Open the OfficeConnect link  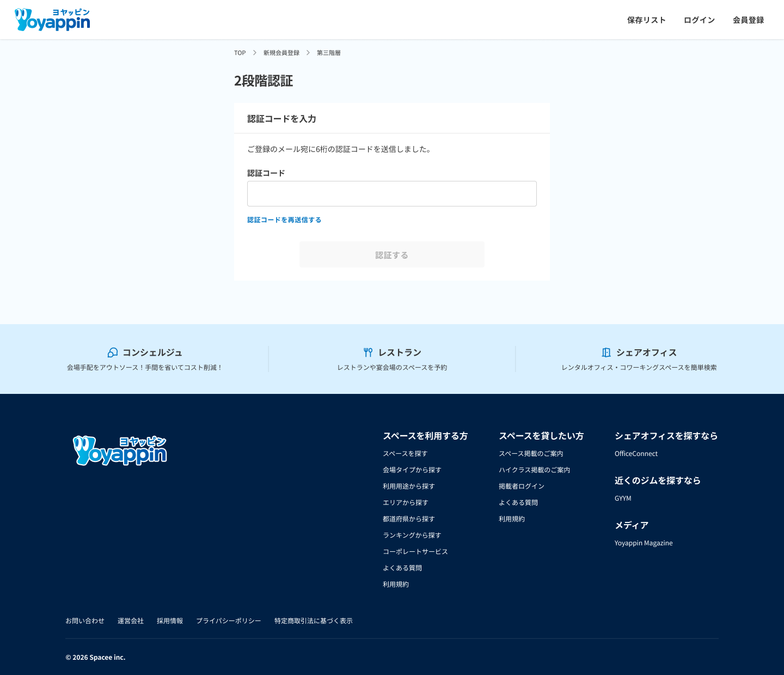point(636,453)
